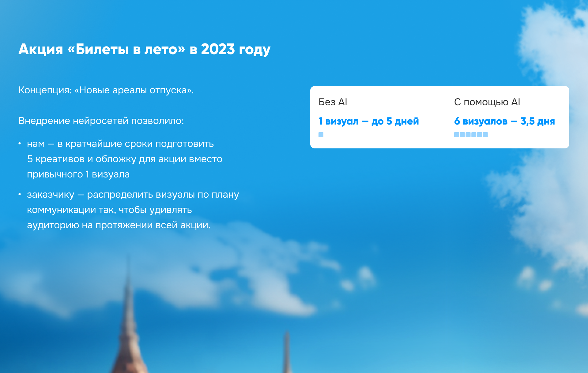
Task: Click the «С помощью AI» label
Action: click(x=487, y=102)
